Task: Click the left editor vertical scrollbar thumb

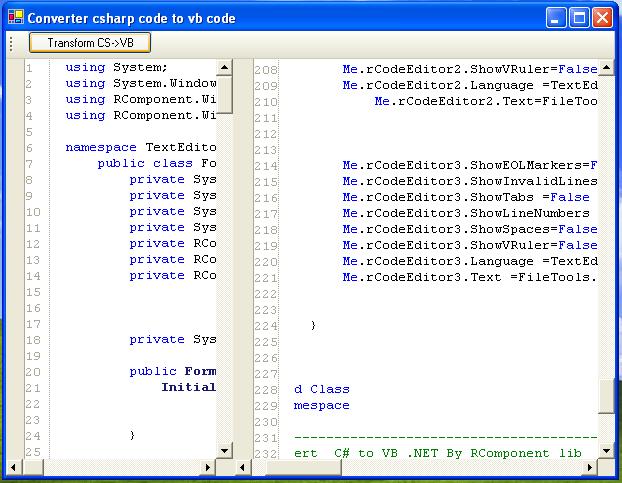Action: (x=225, y=94)
